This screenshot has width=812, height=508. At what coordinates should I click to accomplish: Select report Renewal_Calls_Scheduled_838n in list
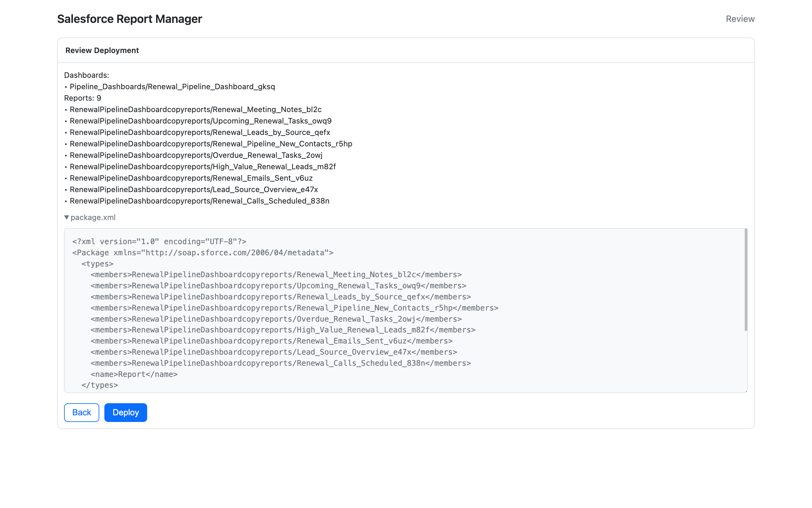tap(200, 201)
